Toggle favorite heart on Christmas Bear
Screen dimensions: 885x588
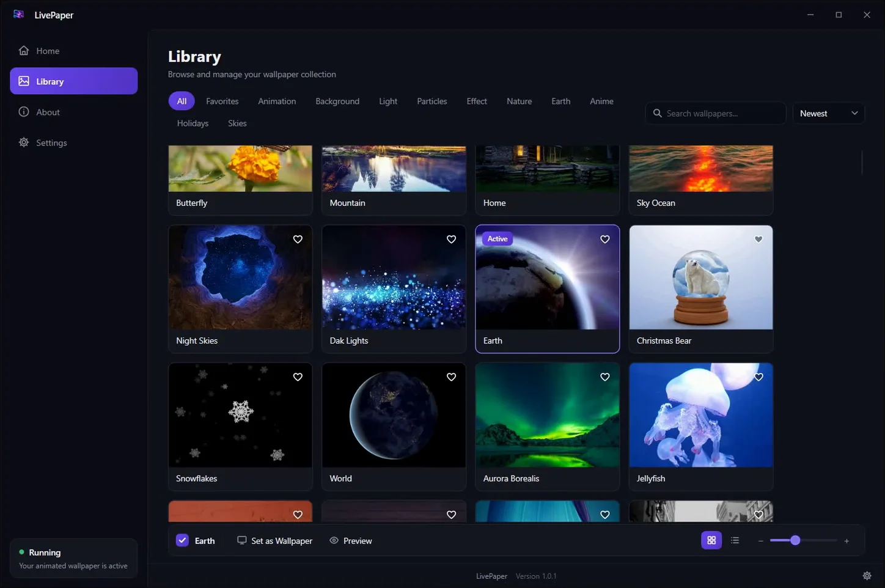coord(758,239)
